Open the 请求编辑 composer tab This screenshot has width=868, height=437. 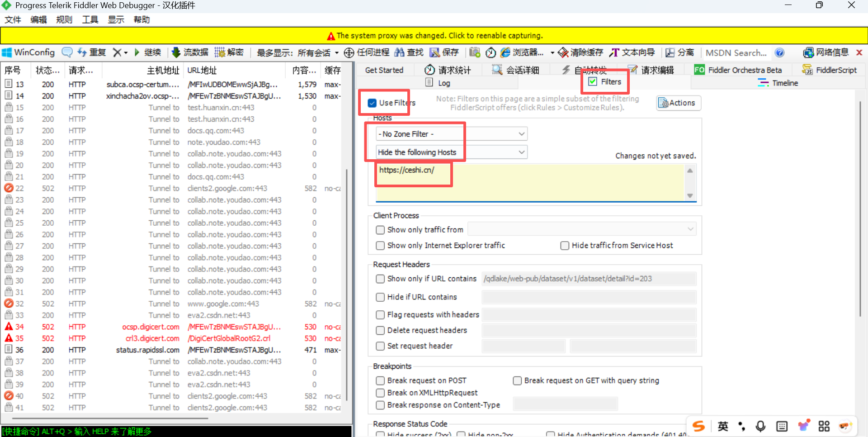coord(651,70)
